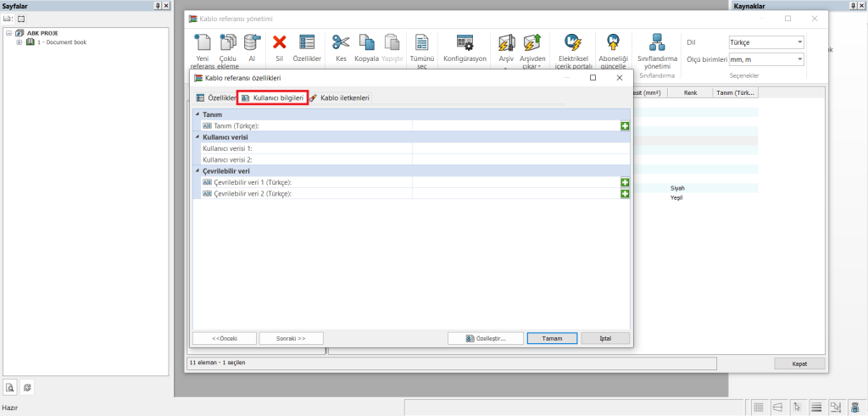Click the Kopyala copy icon
868x416 pixels.
pyautogui.click(x=366, y=43)
